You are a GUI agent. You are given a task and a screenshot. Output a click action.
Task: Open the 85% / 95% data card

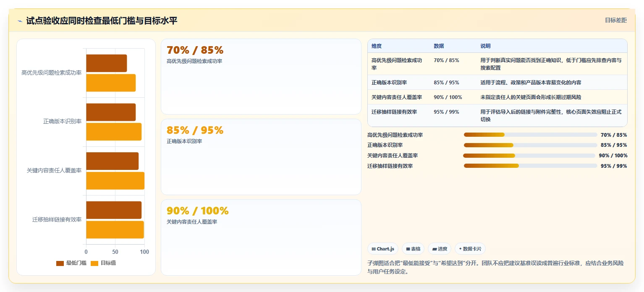coord(261,157)
